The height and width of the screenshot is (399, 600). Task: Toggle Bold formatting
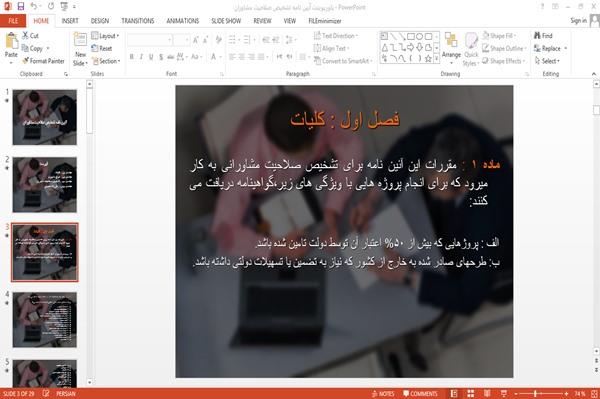click(x=132, y=57)
